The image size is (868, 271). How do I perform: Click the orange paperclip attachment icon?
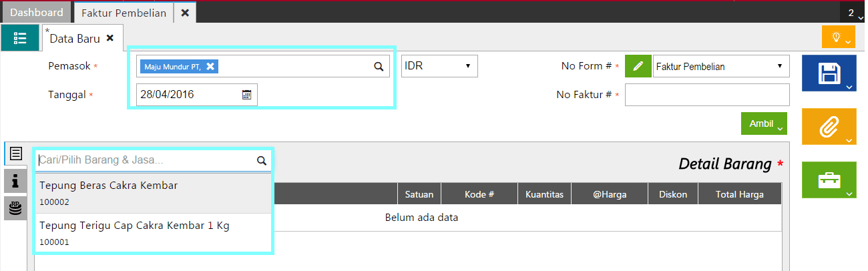coord(828,126)
